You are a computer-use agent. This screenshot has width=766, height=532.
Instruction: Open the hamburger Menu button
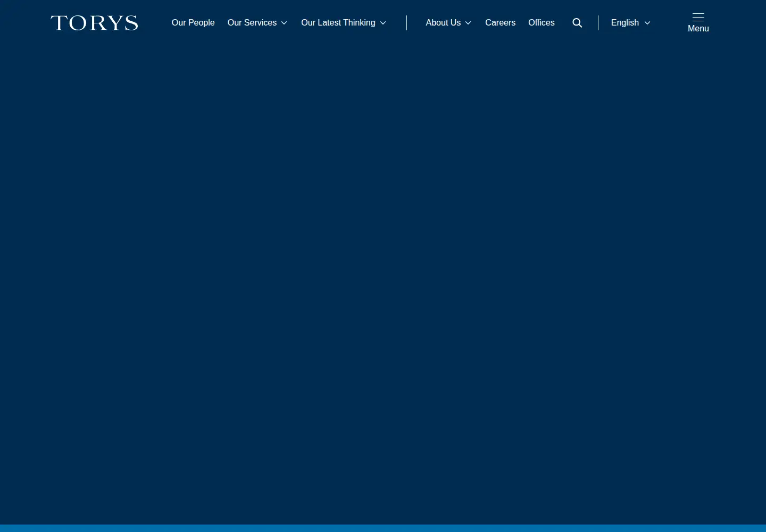pos(698,23)
